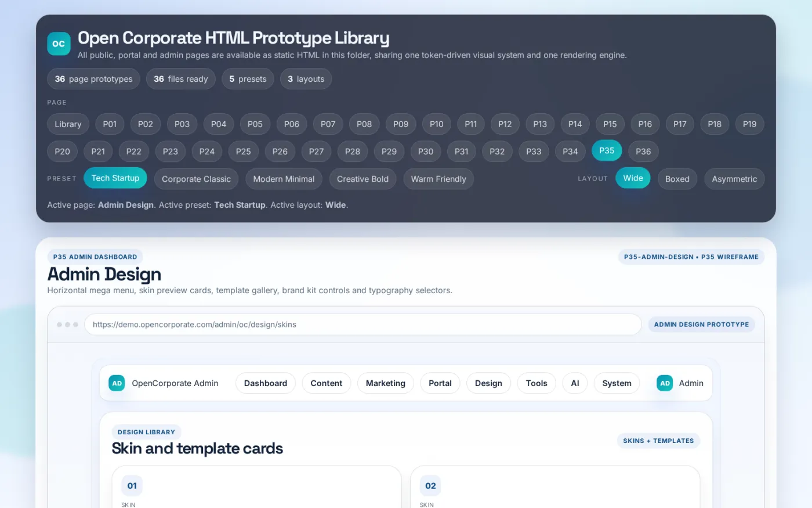Screen dimensions: 812x508
Task: Open page P08
Action: tap(364, 124)
